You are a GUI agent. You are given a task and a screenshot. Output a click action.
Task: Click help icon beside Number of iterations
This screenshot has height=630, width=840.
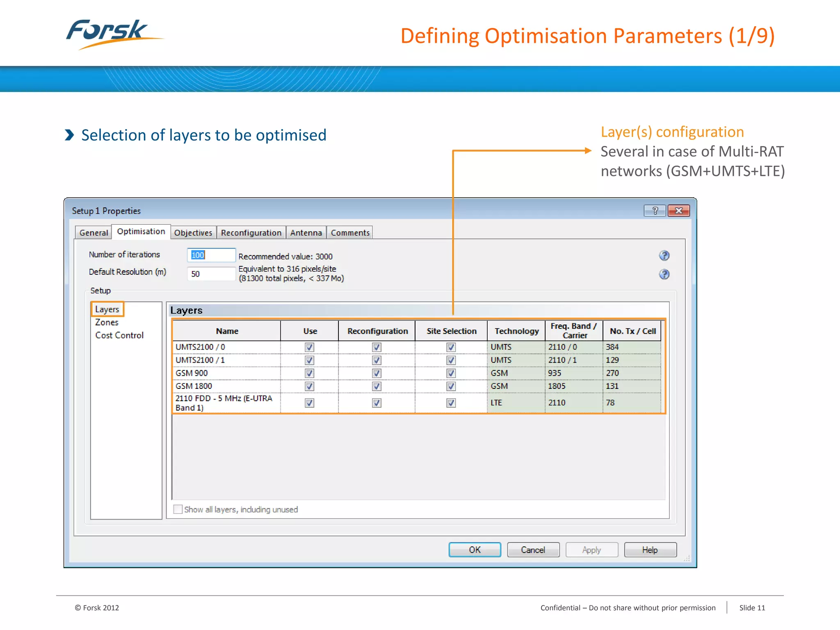[664, 256]
